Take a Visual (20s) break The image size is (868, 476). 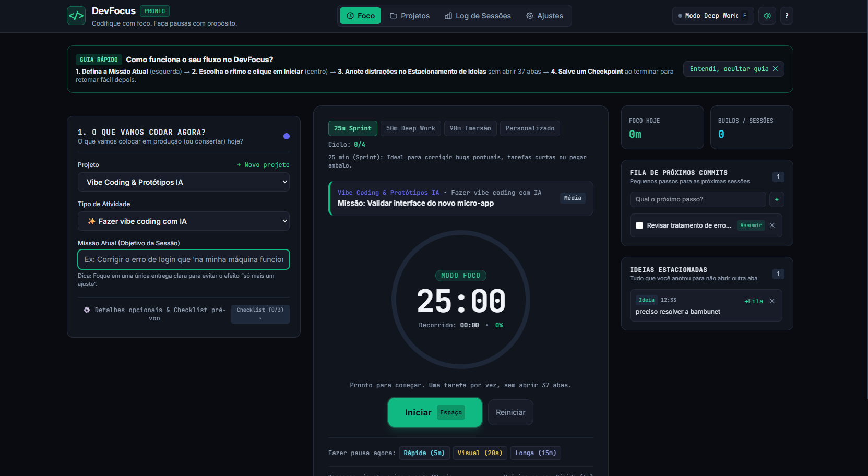tap(480, 453)
